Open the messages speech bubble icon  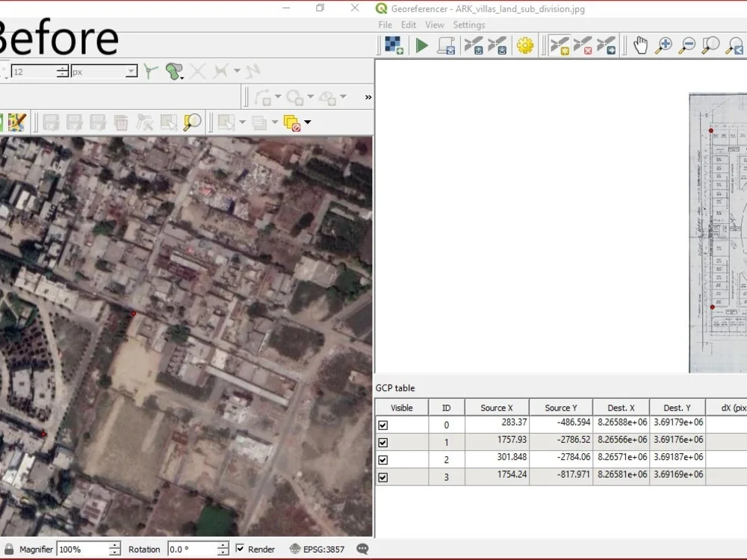[362, 549]
